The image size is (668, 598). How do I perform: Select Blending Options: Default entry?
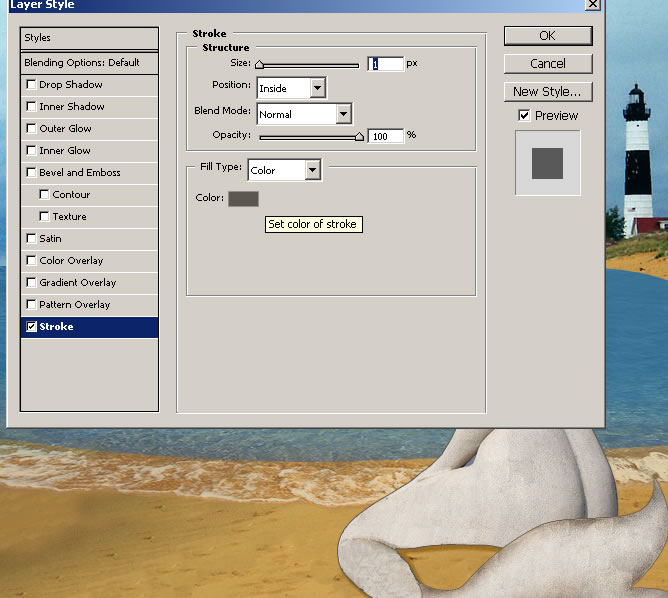click(89, 63)
